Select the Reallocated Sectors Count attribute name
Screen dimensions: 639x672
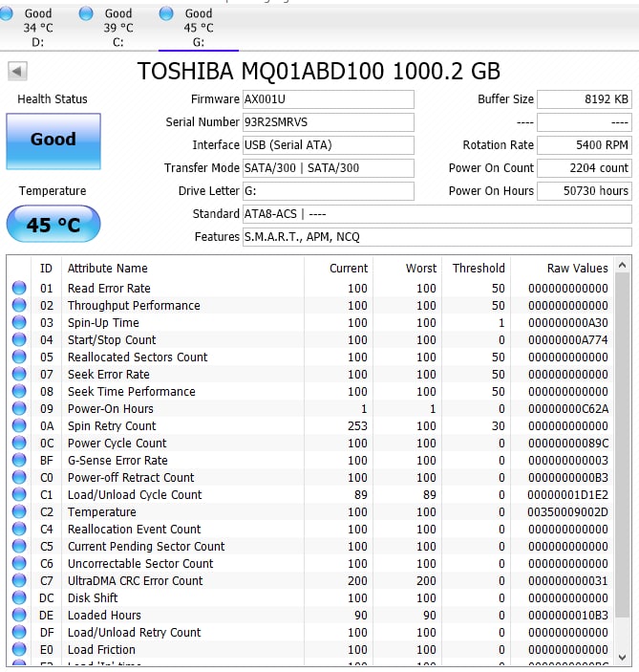tap(138, 357)
